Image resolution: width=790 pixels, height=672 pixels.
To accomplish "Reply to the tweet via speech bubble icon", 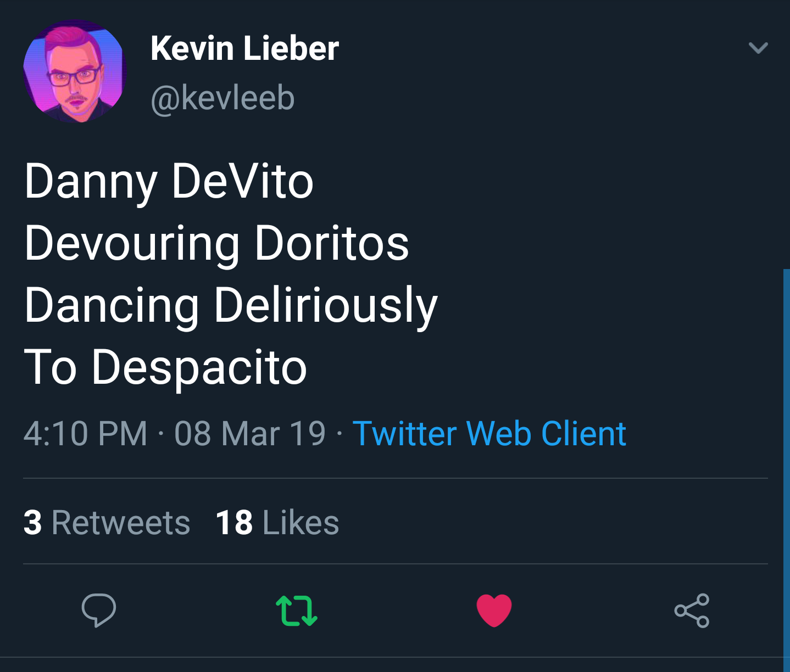I will [99, 610].
